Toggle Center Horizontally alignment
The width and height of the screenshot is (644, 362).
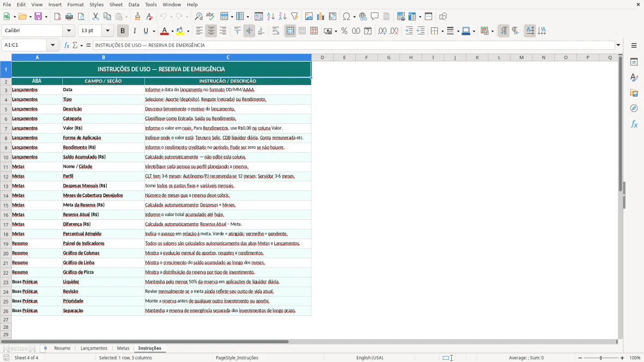(x=211, y=31)
